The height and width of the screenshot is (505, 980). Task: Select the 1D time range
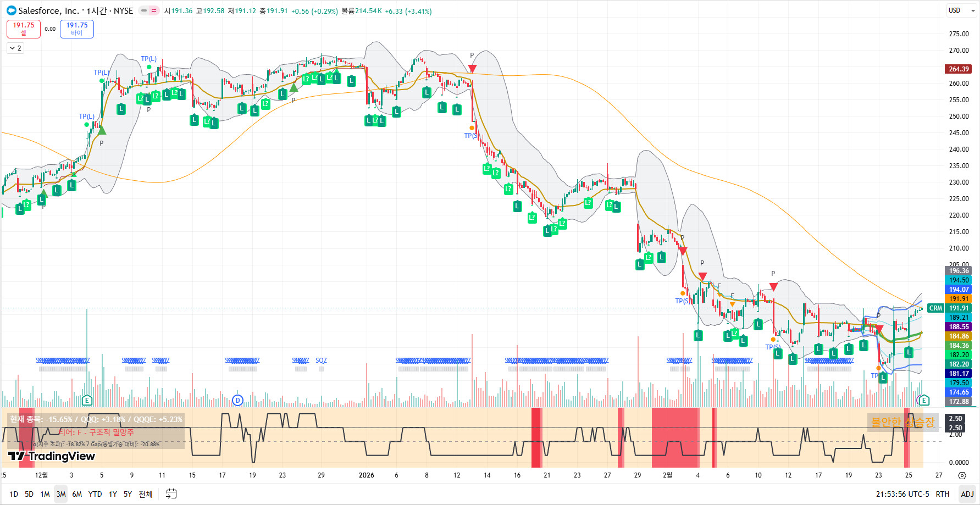[14, 494]
